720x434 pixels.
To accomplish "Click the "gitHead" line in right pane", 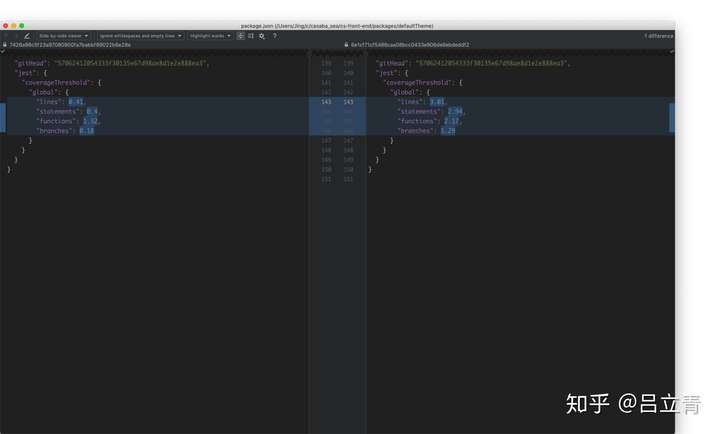I will (x=473, y=63).
